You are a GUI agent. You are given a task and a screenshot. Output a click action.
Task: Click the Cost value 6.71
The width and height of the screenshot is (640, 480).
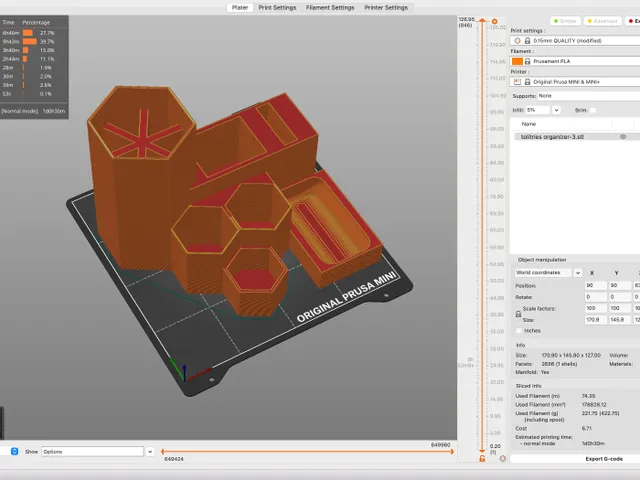(587, 428)
